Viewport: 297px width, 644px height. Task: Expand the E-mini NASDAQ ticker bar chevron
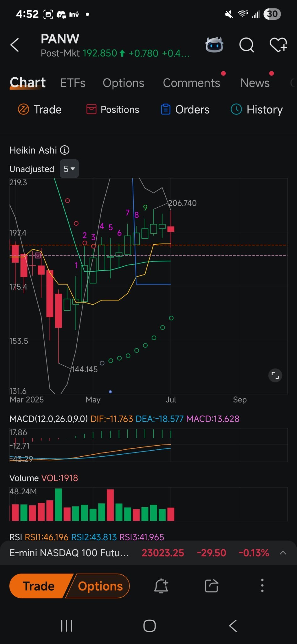283,553
